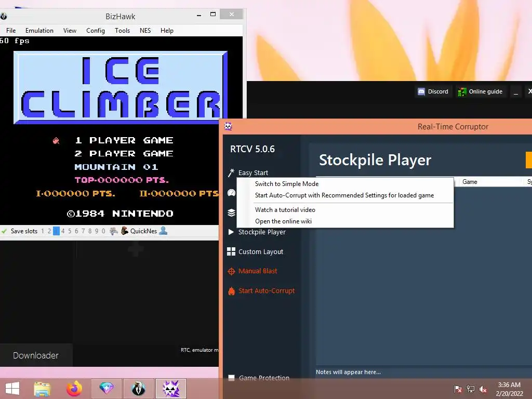The height and width of the screenshot is (399, 532).
Task: Open the Downloader tab
Action: click(36, 355)
